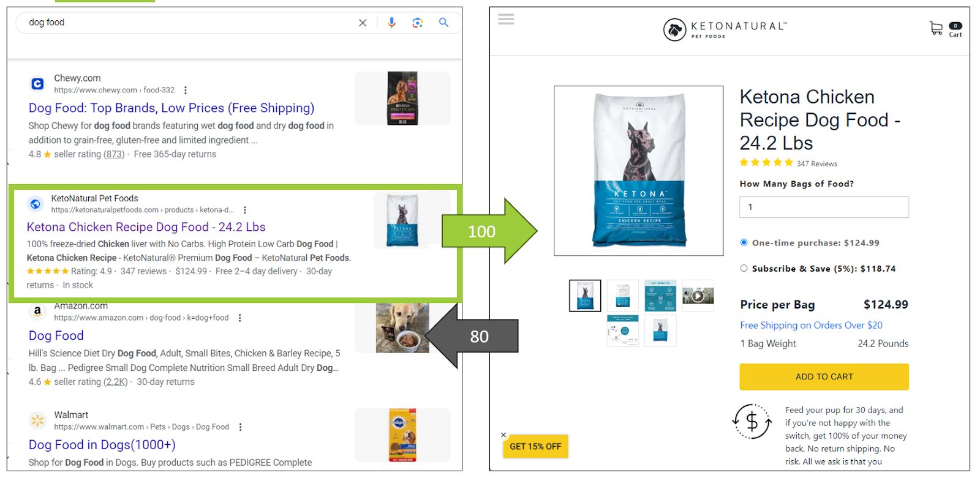980x481 pixels.
Task: Play the product video thumbnail
Action: [x=698, y=296]
